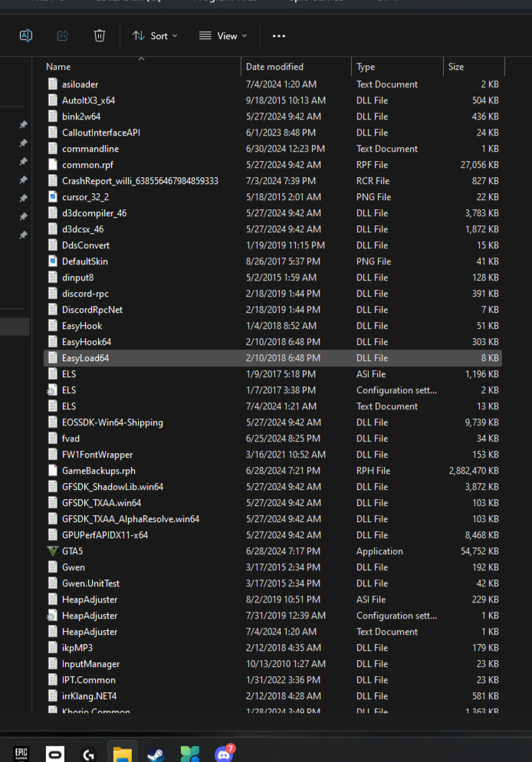The width and height of the screenshot is (532, 762).
Task: Sort by the Type column header
Action: click(x=366, y=67)
